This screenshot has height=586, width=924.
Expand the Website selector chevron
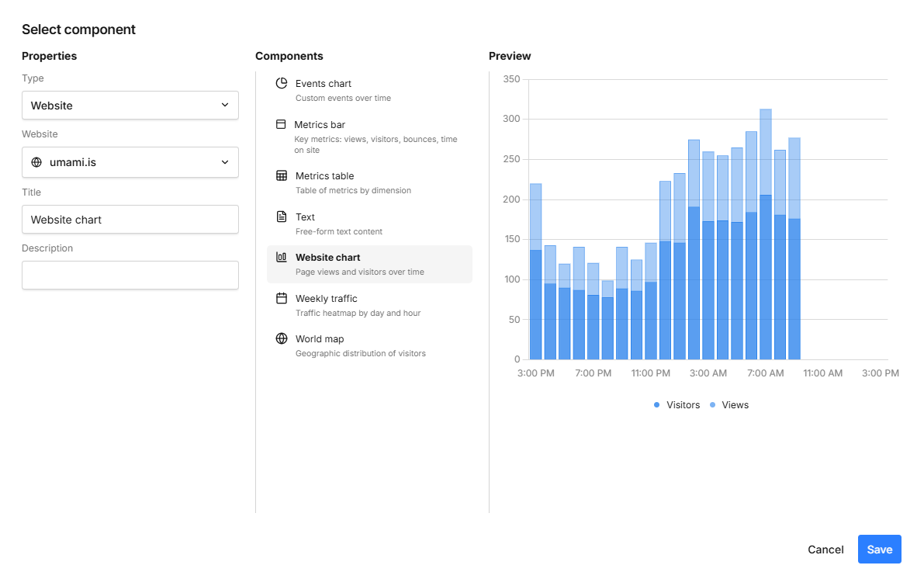pos(225,162)
